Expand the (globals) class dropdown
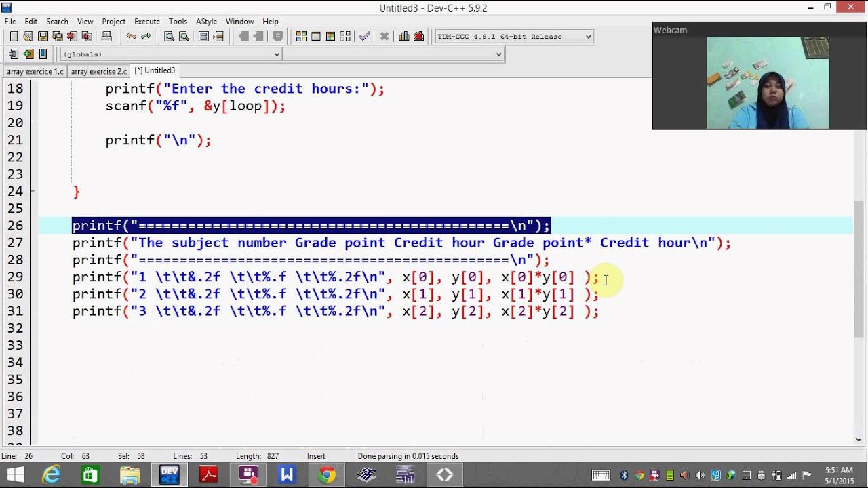Viewport: 868px width, 488px height. [171, 54]
